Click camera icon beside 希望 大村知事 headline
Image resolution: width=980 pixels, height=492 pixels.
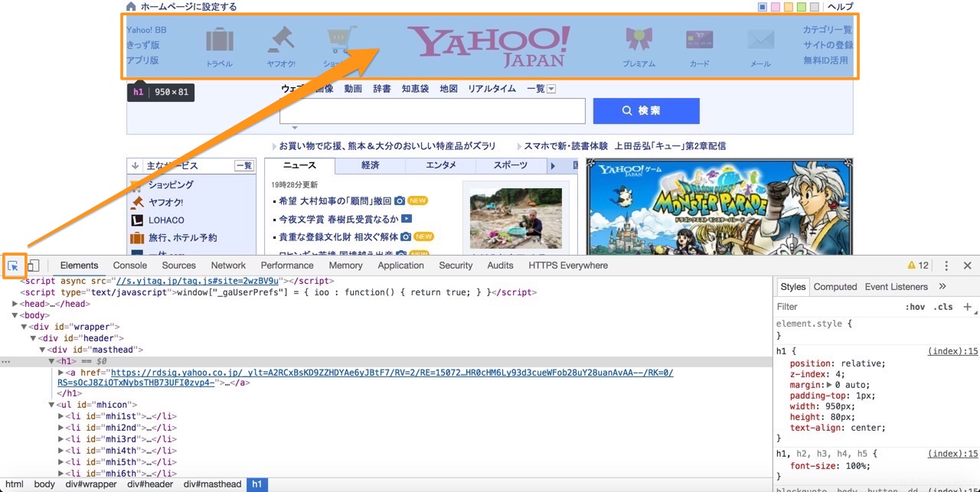point(399,200)
